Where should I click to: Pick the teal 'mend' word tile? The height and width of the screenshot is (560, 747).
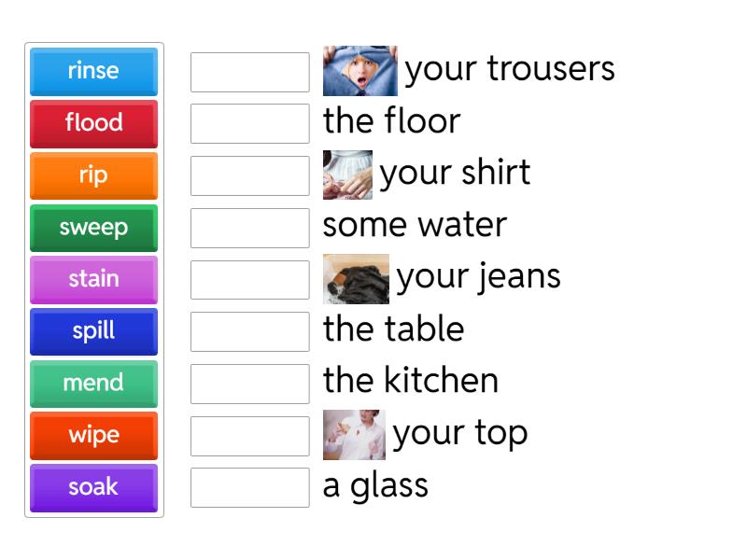coord(93,384)
